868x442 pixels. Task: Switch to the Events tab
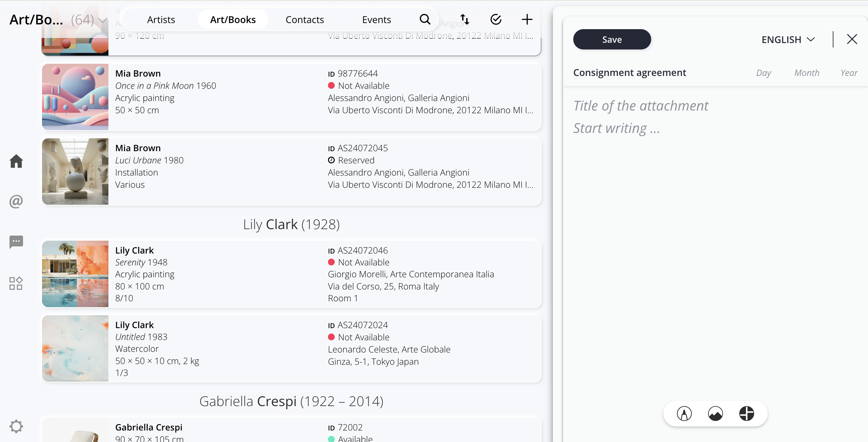tap(376, 20)
